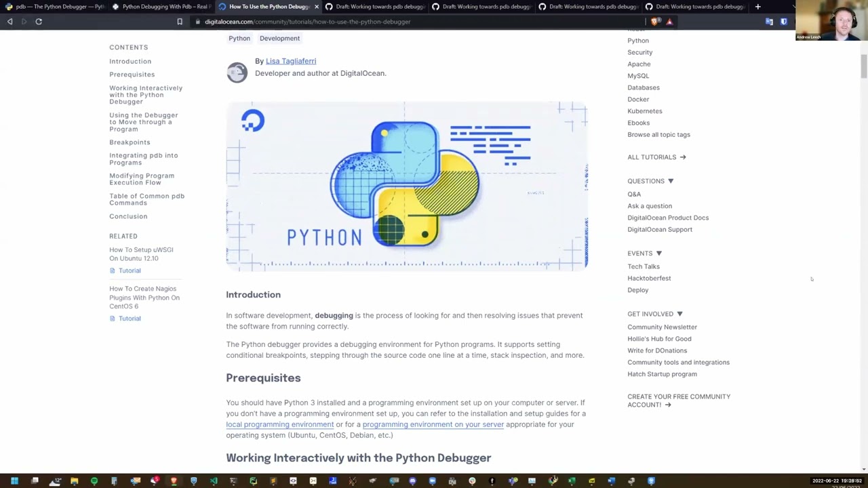This screenshot has height=488, width=868.
Task: Click CREATE YOUR FREE COMMUNITY ACCOUNT link
Action: coord(679,401)
